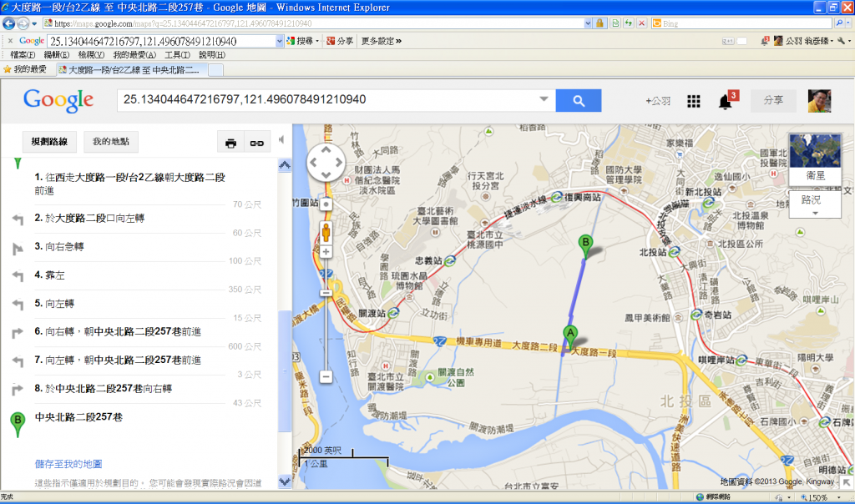Click the Google logo
This screenshot has height=504, width=855.
(x=58, y=100)
